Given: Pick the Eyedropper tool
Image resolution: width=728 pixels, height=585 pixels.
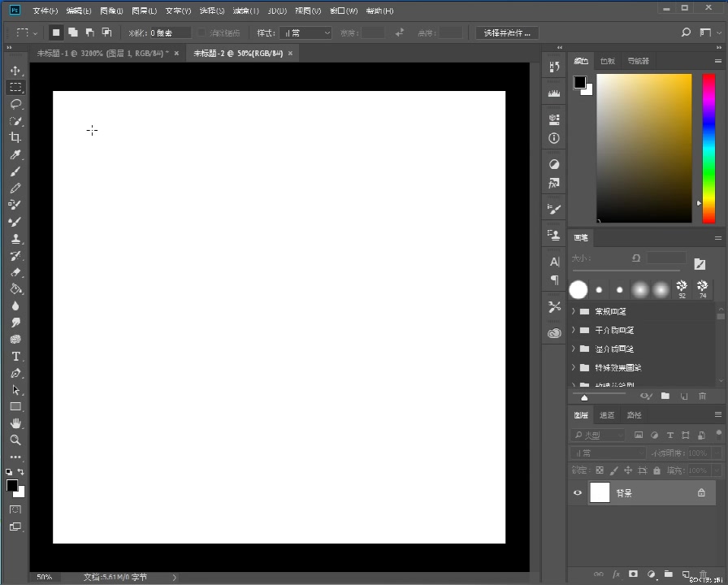Looking at the screenshot, I should [x=15, y=154].
